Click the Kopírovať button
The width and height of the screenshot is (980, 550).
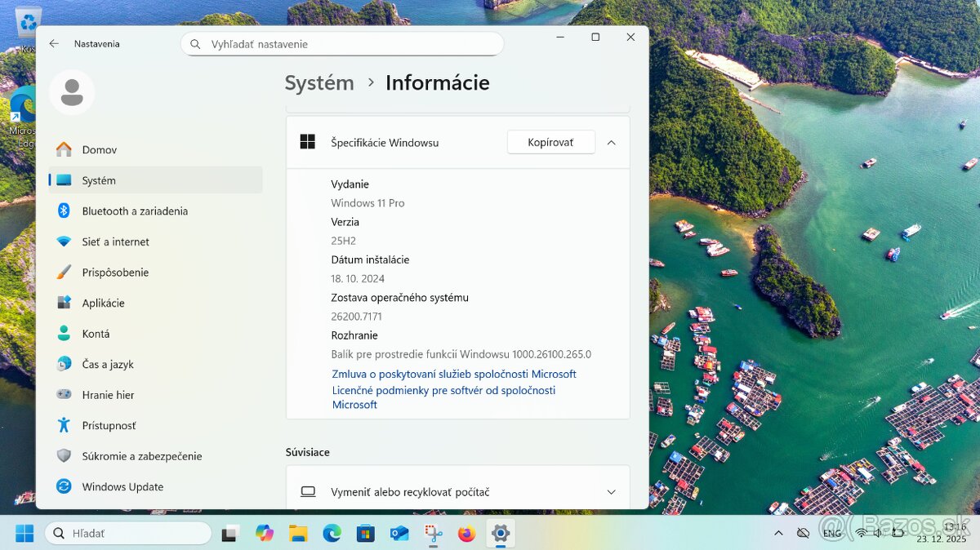click(x=550, y=143)
